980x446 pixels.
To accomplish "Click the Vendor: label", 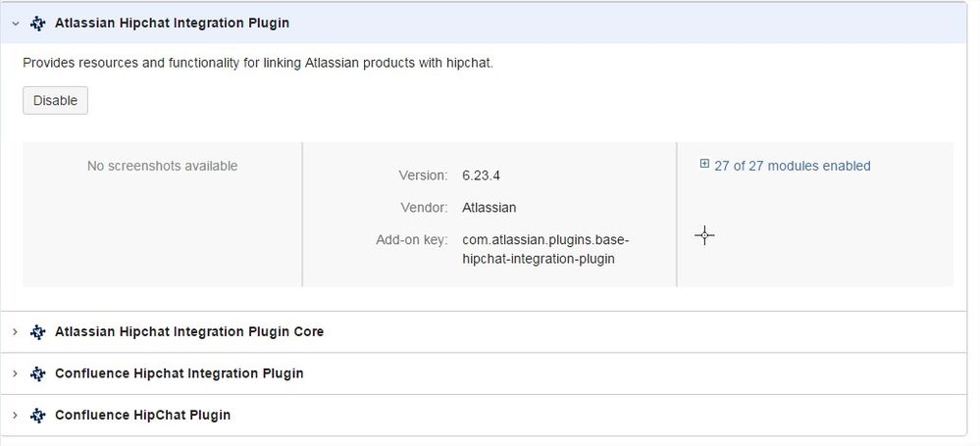I will (x=425, y=208).
